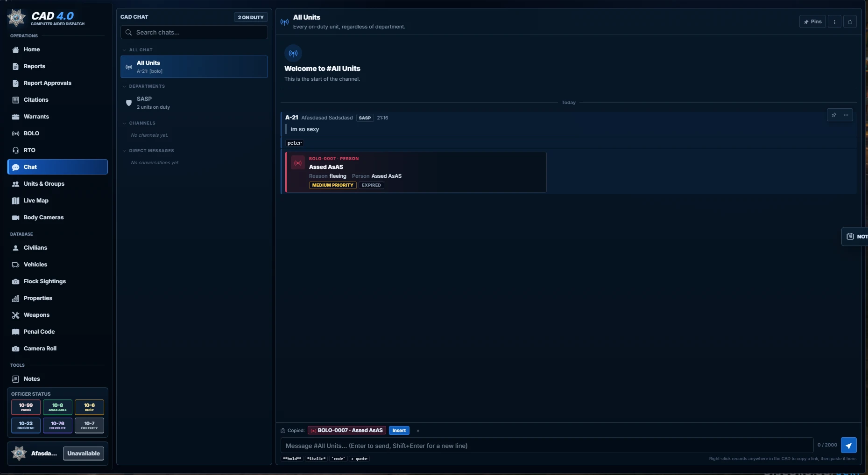The width and height of the screenshot is (868, 475).
Task: Click the Flock Sightings camera icon
Action: (15, 281)
